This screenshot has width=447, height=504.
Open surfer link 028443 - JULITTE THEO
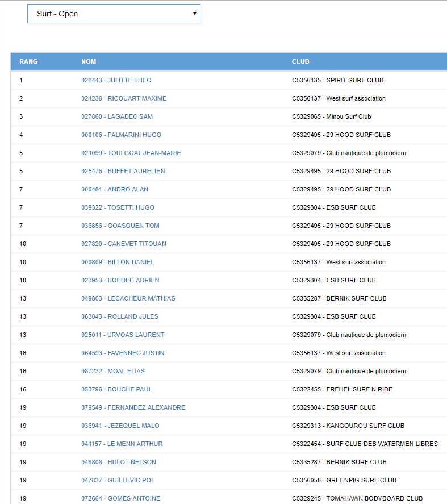click(116, 80)
